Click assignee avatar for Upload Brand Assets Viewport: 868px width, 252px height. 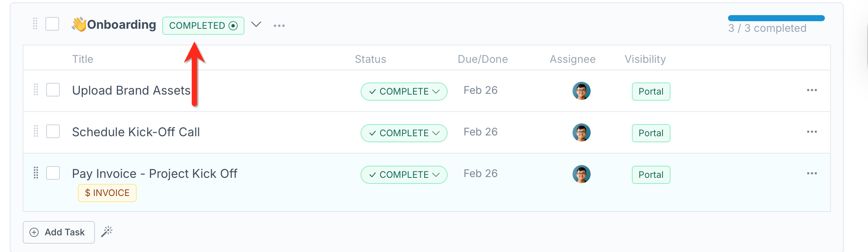tap(582, 91)
